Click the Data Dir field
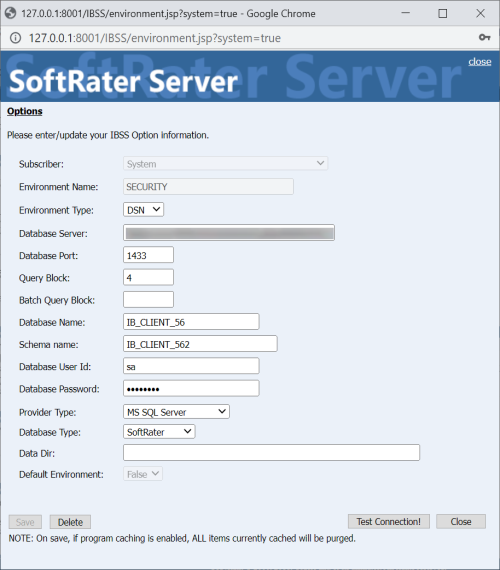 271,453
